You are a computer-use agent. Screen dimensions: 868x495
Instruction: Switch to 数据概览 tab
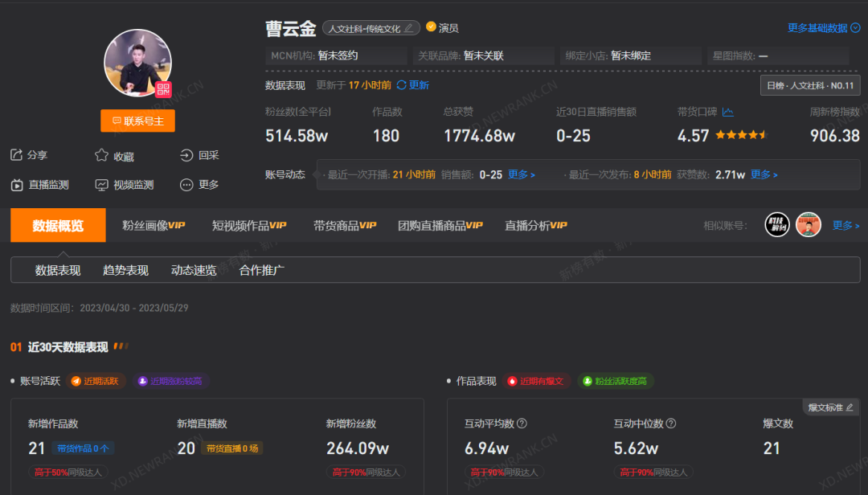pyautogui.click(x=58, y=225)
